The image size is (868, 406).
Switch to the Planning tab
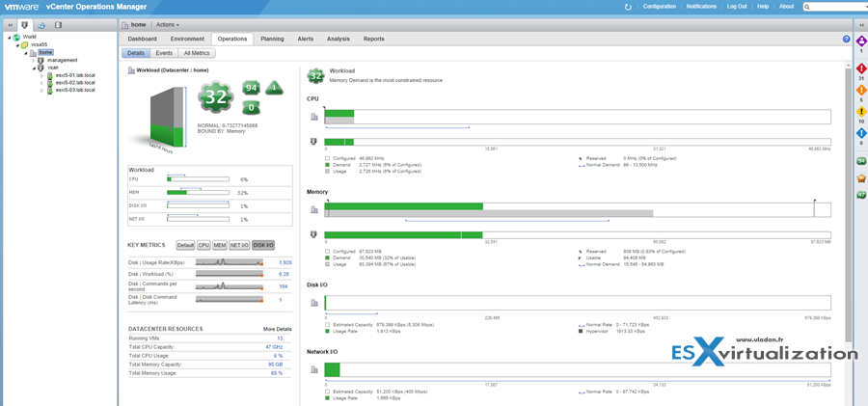pos(272,39)
